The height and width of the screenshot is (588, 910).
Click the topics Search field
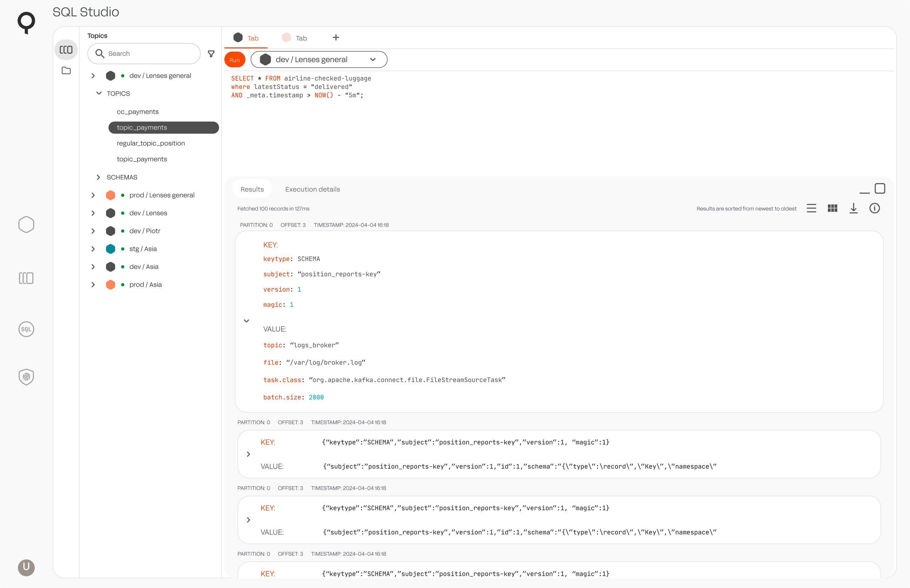point(144,53)
